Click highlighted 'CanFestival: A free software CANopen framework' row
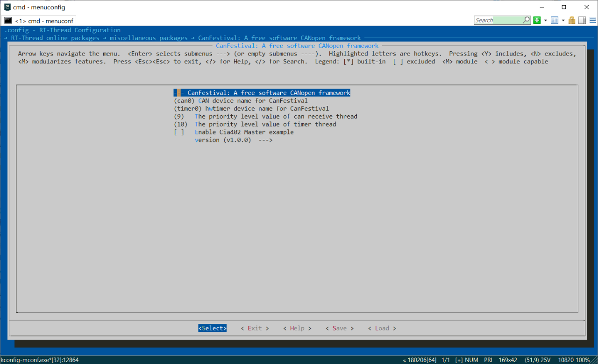This screenshot has height=364, width=598. 262,92
